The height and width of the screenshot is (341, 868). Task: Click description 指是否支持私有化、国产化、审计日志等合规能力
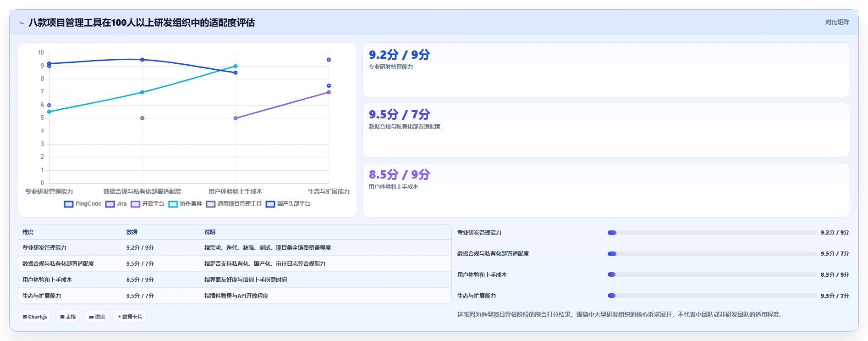[x=265, y=264]
